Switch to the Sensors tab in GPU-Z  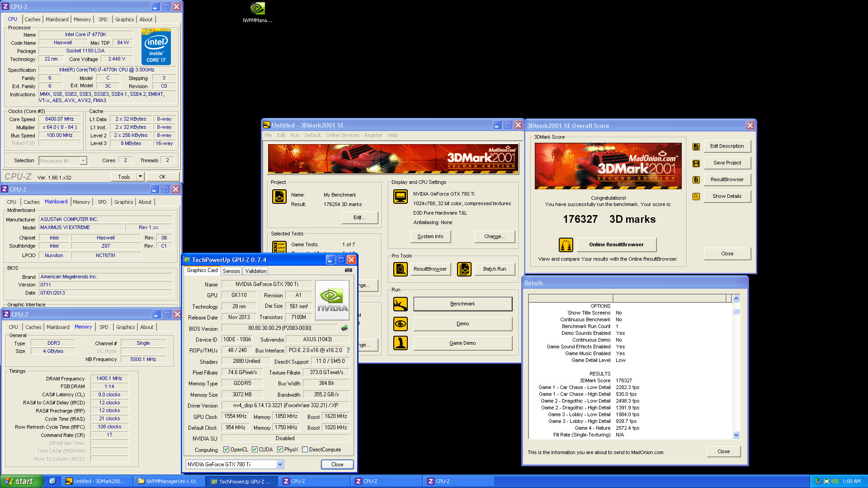[x=231, y=271]
